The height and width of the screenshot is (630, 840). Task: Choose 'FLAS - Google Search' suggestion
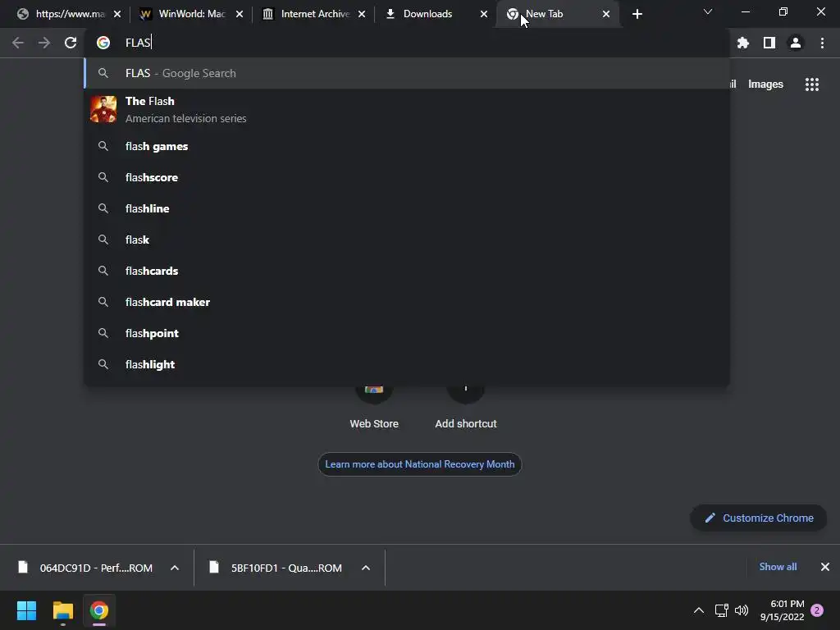click(407, 73)
